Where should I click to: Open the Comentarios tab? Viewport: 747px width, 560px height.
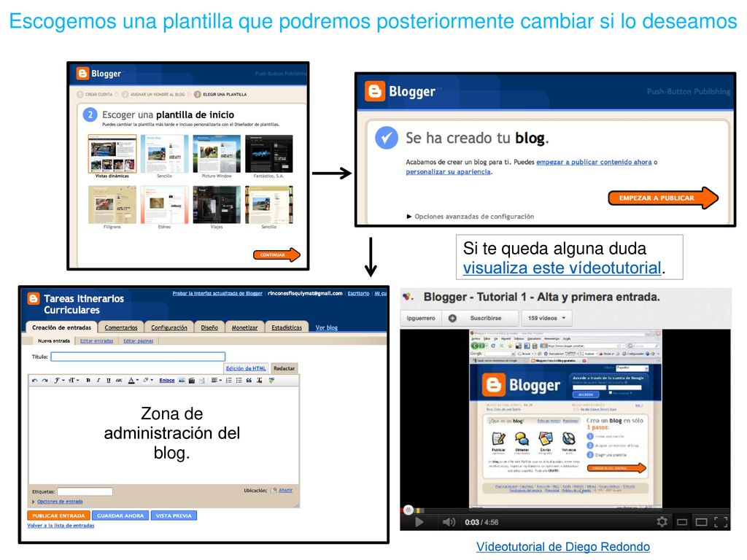point(121,327)
